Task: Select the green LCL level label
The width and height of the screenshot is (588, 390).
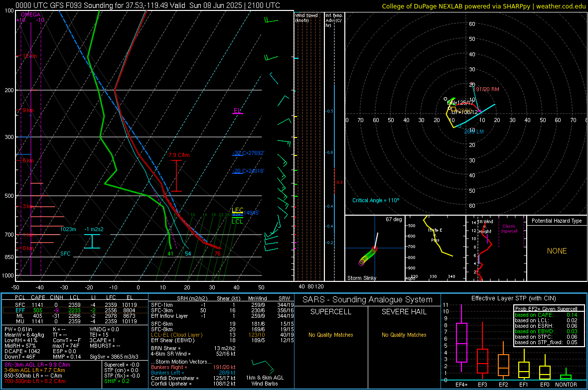Action: point(237,221)
